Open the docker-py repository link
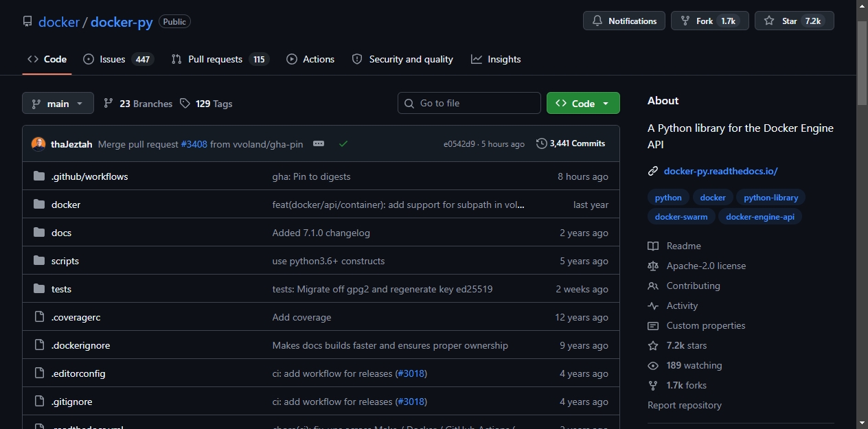The height and width of the screenshot is (429, 868). [x=122, y=22]
